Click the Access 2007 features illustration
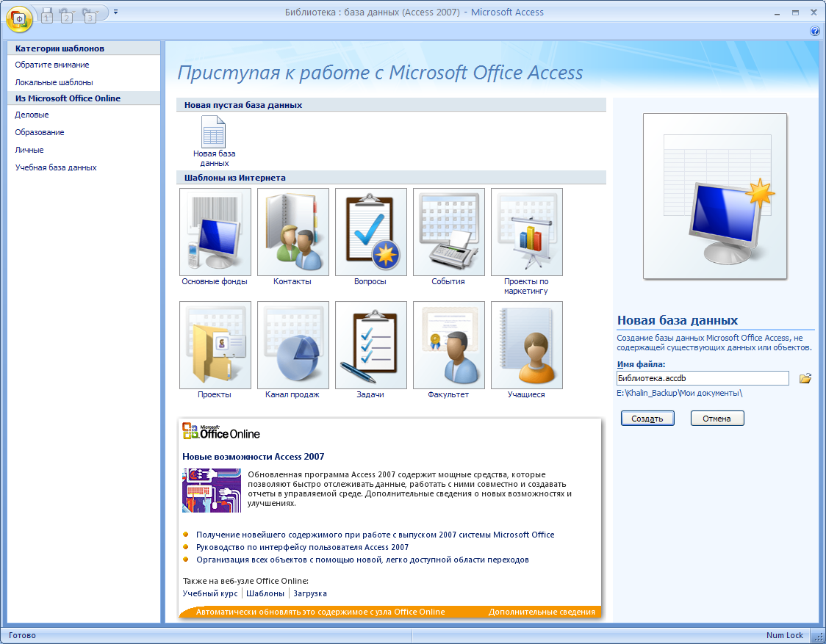The image size is (826, 644). pyautogui.click(x=211, y=491)
